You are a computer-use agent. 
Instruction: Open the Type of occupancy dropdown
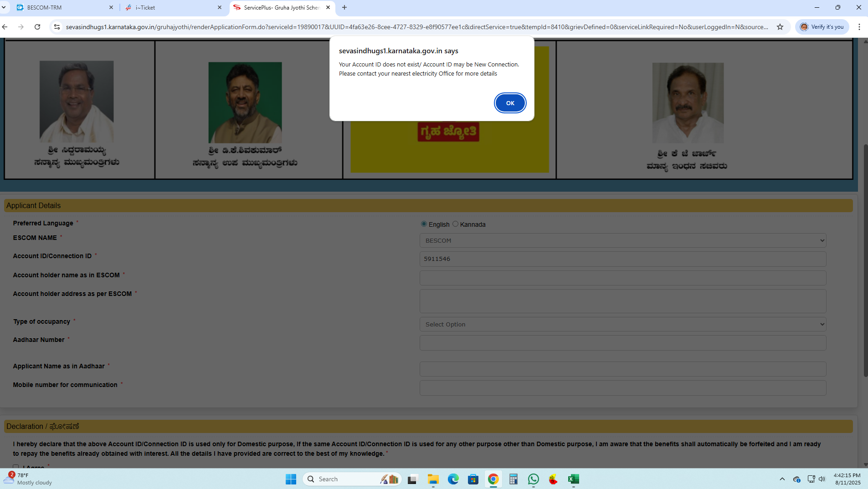point(623,324)
